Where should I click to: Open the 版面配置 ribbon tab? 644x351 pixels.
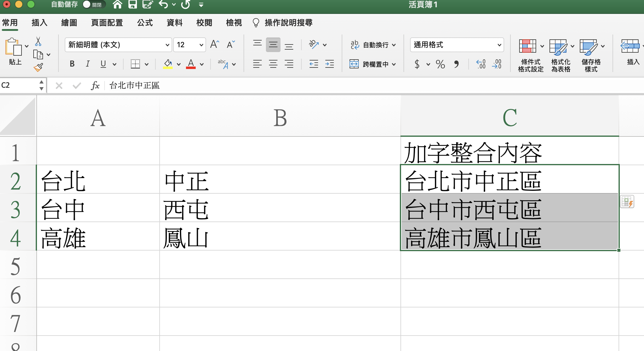tap(107, 23)
